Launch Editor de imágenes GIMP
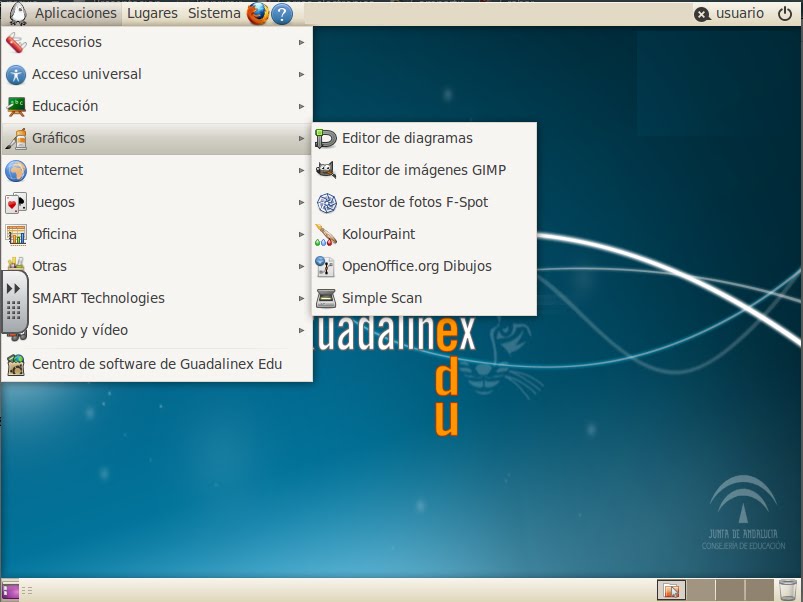 coord(424,170)
